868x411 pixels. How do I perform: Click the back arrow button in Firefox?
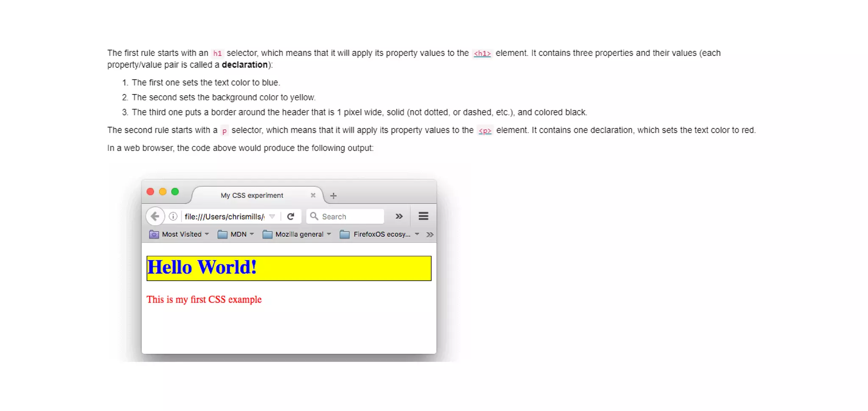(155, 217)
